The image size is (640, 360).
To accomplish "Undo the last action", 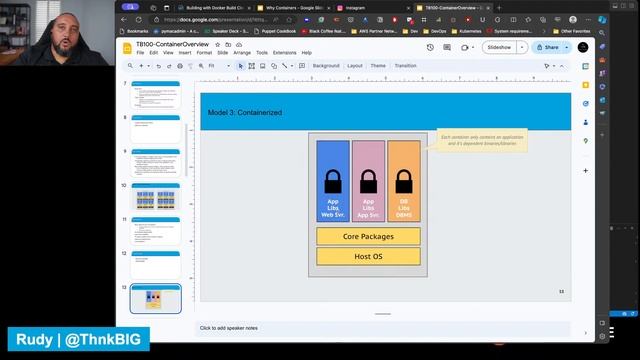I will click(158, 66).
